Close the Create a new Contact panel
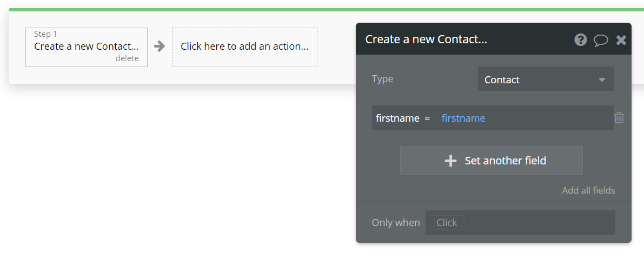This screenshot has height=265, width=644. 621,40
